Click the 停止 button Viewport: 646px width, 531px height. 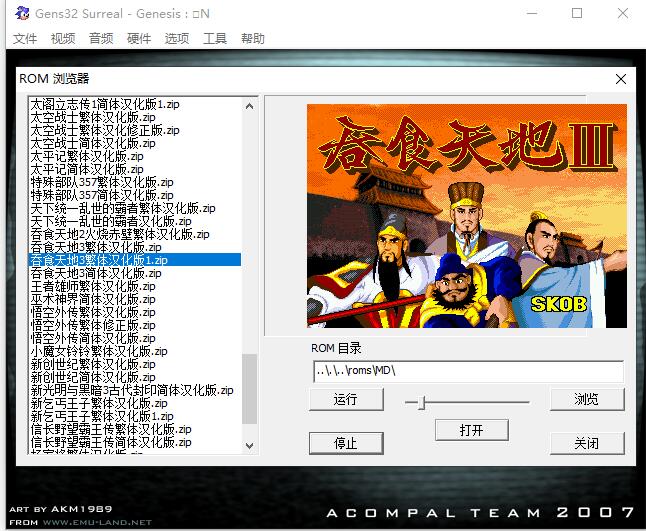[x=345, y=443]
